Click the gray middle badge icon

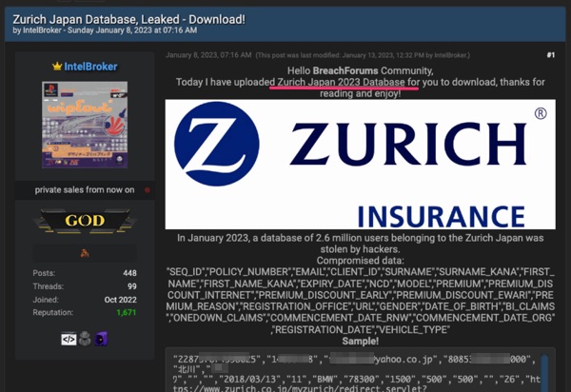[85, 339]
